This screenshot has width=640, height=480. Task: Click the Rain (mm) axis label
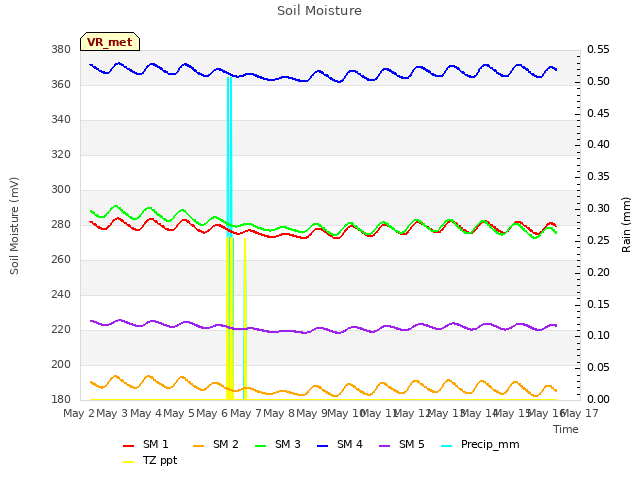(x=626, y=225)
